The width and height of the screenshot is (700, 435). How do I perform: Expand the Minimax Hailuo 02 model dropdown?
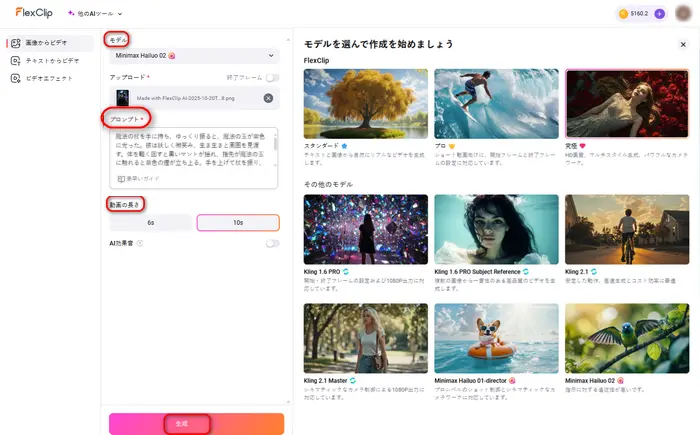tap(194, 55)
